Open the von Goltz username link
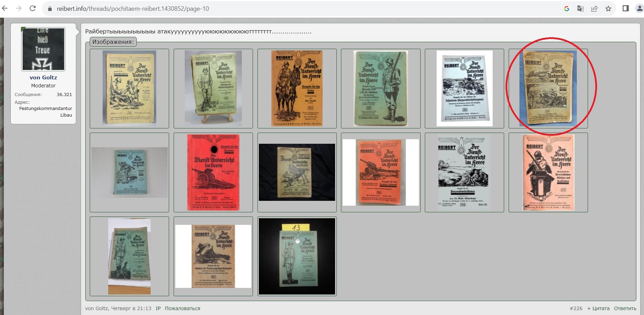This screenshot has width=644, height=315. click(43, 78)
